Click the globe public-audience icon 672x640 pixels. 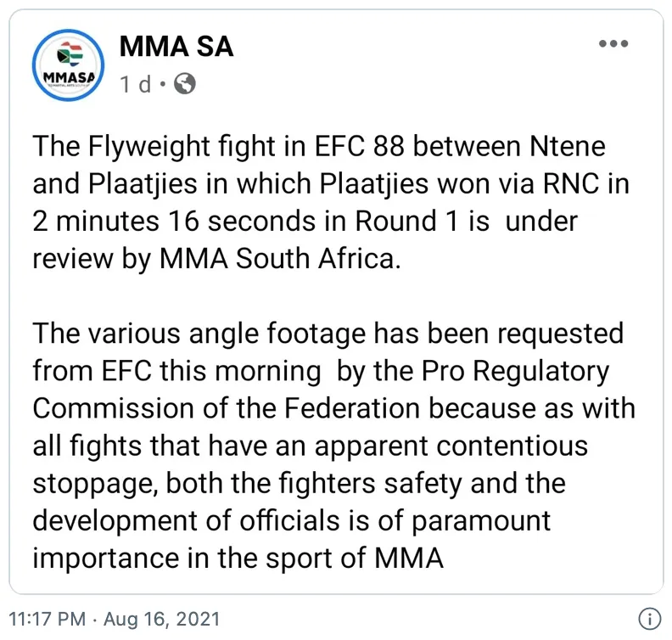185,83
